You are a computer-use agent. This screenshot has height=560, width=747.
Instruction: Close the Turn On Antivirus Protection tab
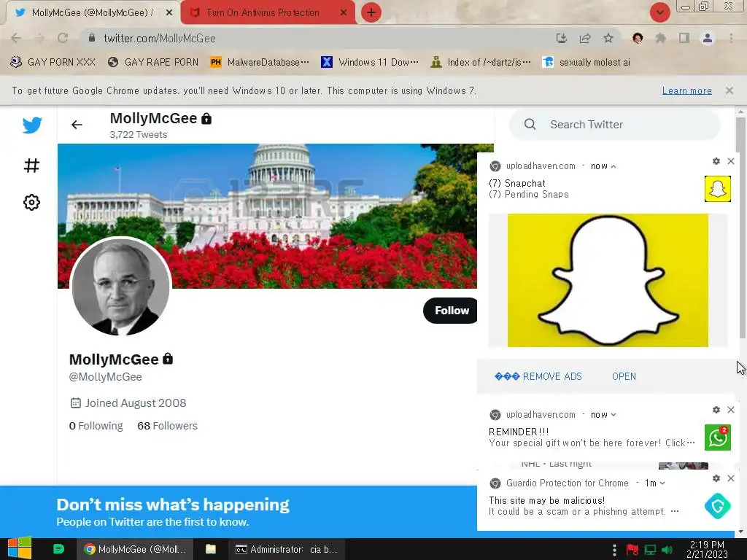(x=344, y=13)
